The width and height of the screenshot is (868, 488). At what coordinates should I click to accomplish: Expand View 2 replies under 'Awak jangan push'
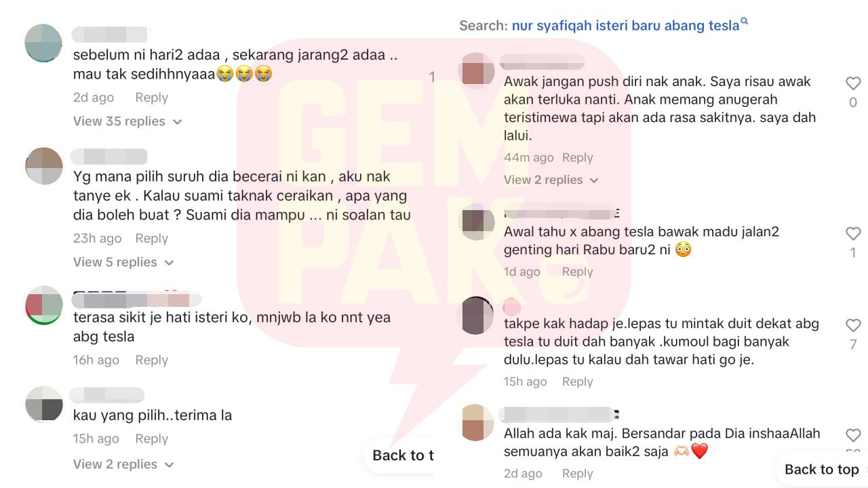pyautogui.click(x=551, y=180)
